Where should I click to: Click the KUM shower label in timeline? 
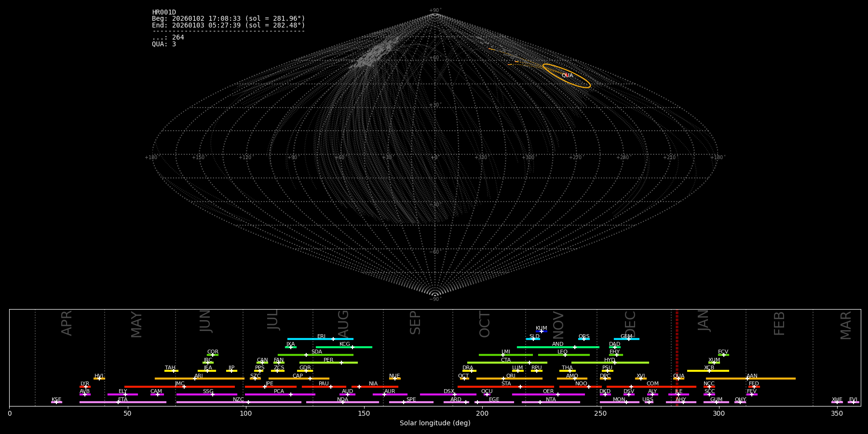tap(542, 328)
